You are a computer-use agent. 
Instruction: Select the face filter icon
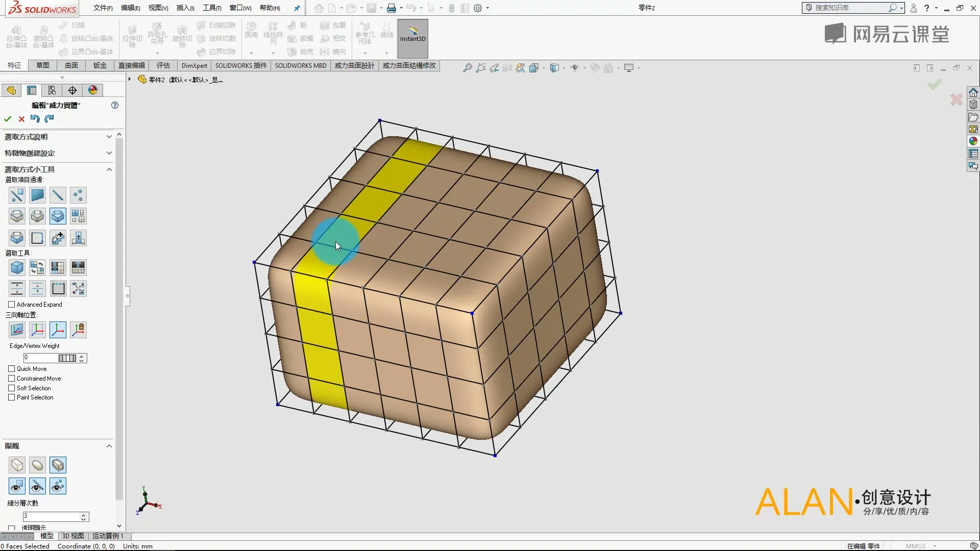pos(37,195)
